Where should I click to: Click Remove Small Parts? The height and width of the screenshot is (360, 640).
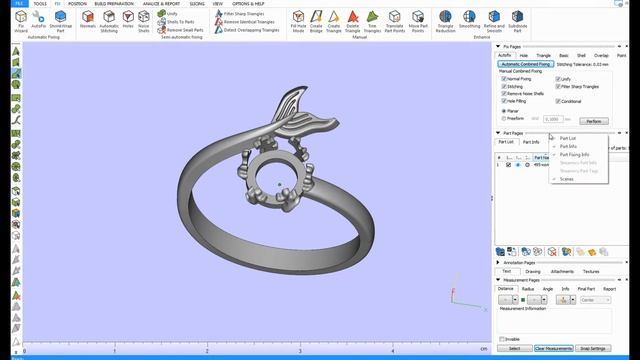point(180,30)
